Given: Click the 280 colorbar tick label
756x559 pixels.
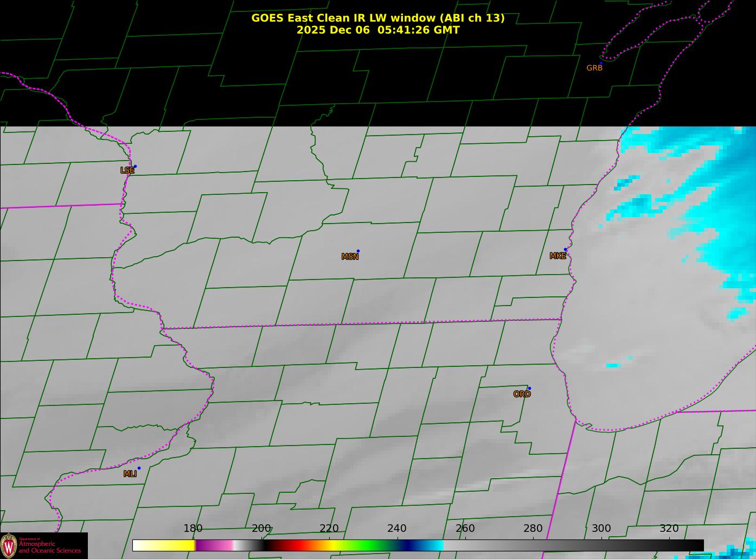Looking at the screenshot, I should pos(533,529).
